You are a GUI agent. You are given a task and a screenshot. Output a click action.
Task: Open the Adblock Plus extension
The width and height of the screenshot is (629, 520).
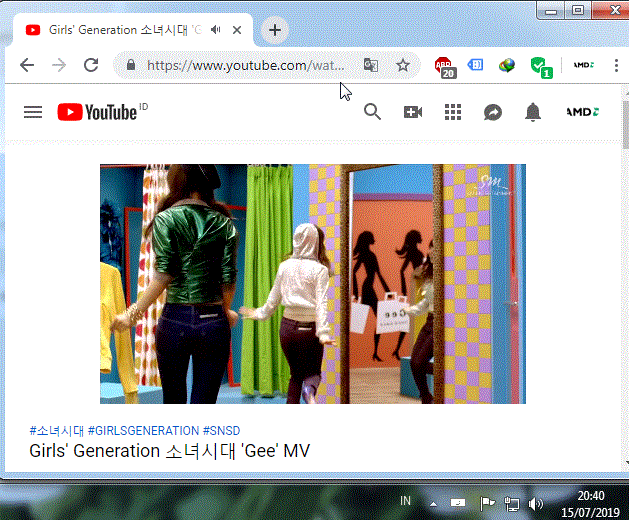click(x=445, y=67)
